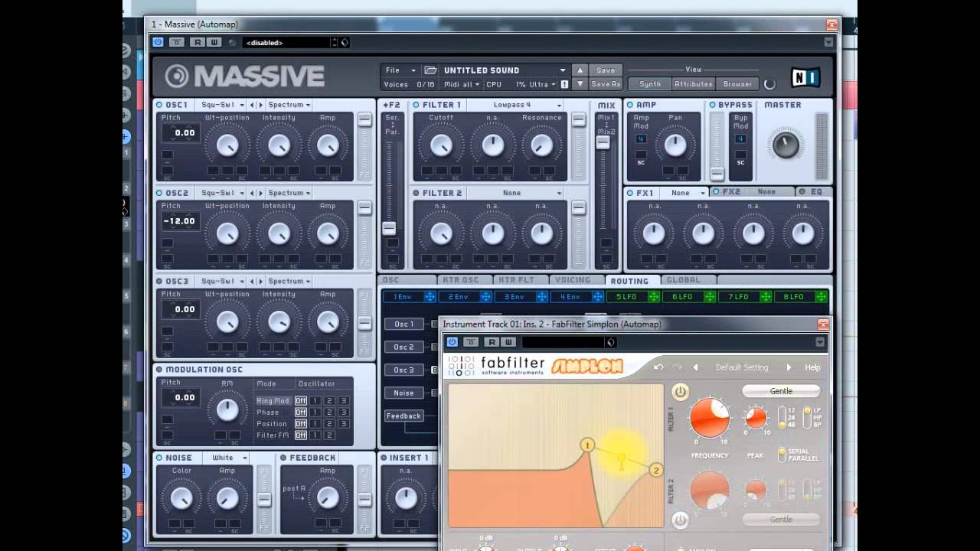Click the 1 Env modulation crosshair handle

pyautogui.click(x=430, y=297)
